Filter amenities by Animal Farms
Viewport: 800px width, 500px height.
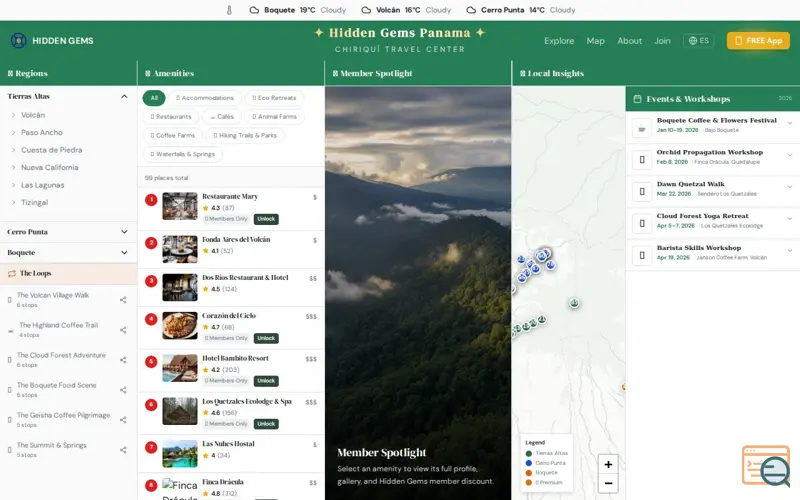point(274,117)
